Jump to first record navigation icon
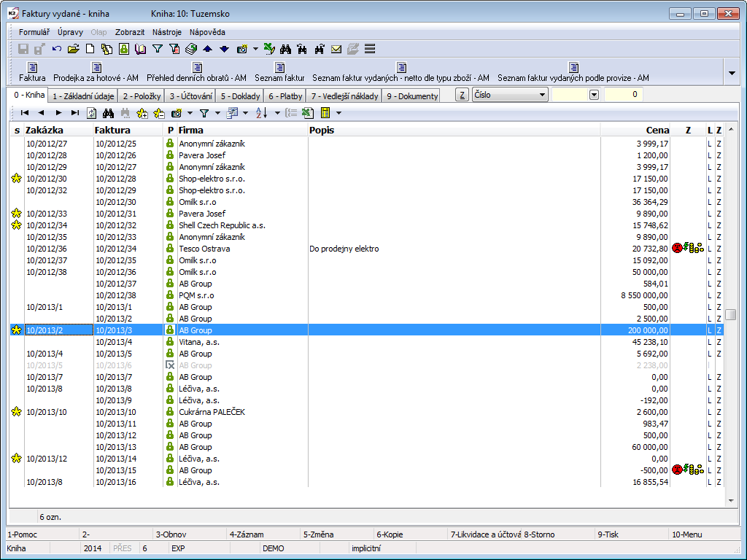Viewport: 747px width, 560px height. click(x=25, y=113)
